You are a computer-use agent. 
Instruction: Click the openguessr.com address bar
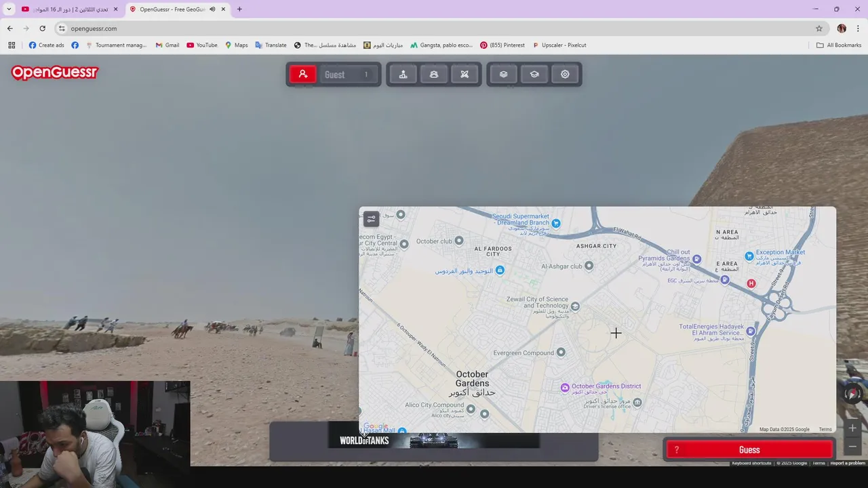tap(434, 28)
